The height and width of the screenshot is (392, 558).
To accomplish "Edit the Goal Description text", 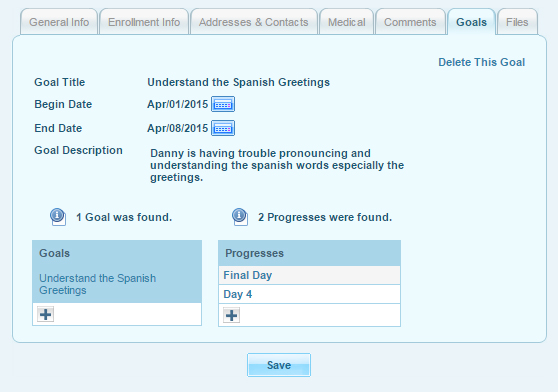I will [277, 165].
